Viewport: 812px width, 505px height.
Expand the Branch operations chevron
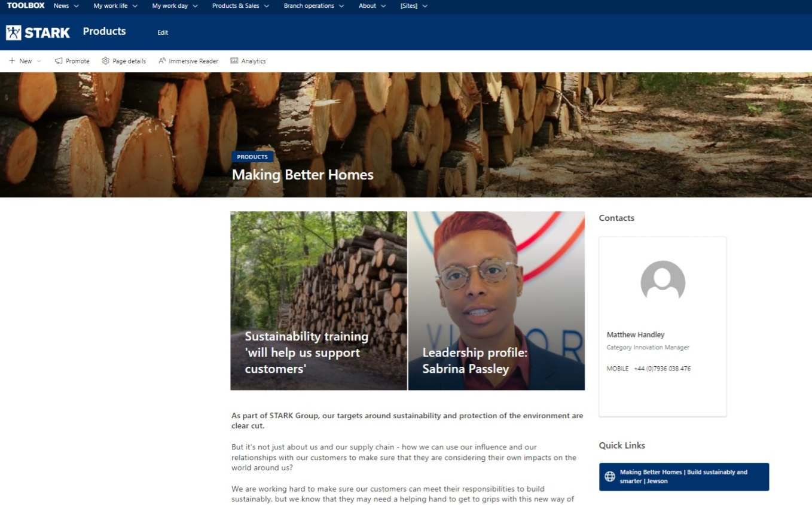[x=341, y=6]
